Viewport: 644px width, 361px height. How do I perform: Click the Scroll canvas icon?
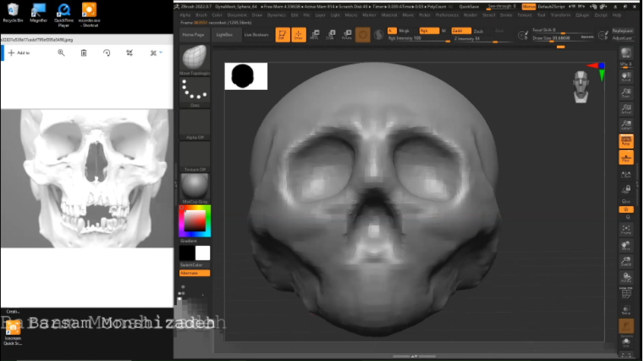click(x=626, y=77)
